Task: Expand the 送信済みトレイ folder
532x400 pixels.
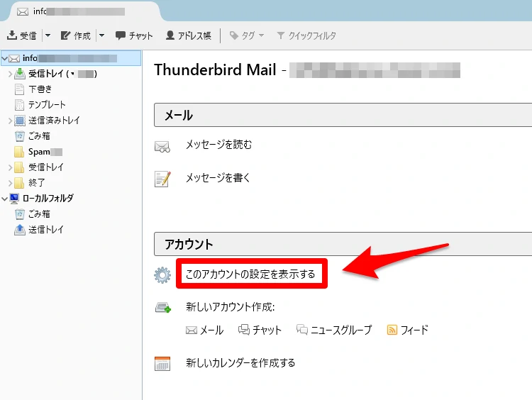Action: pyautogui.click(x=10, y=121)
